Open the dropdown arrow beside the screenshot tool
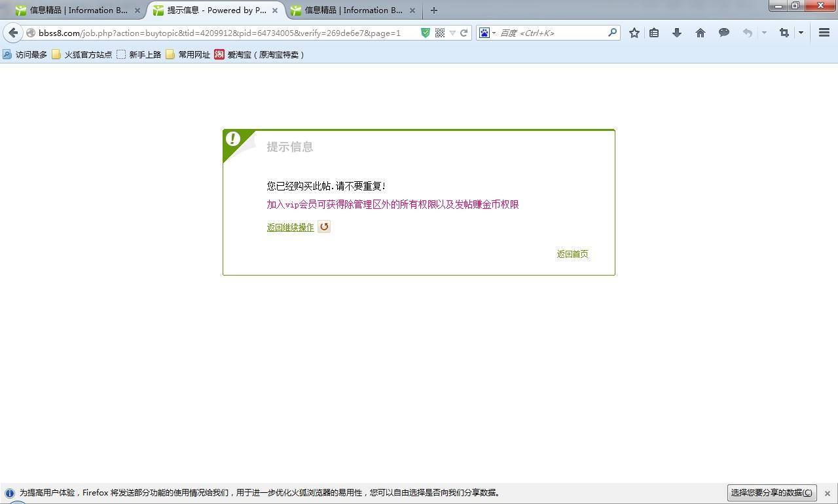838x504 pixels. click(801, 33)
